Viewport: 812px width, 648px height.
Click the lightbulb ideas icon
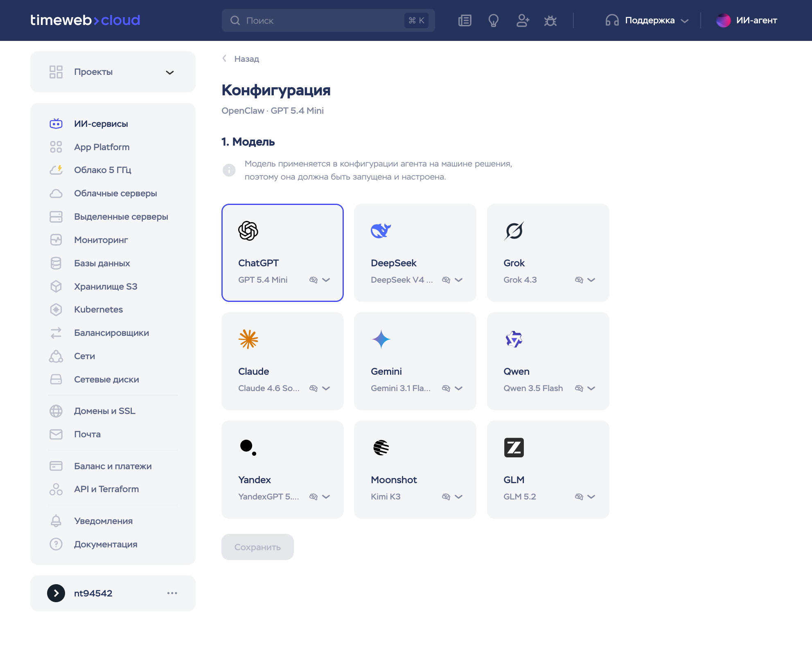(493, 20)
